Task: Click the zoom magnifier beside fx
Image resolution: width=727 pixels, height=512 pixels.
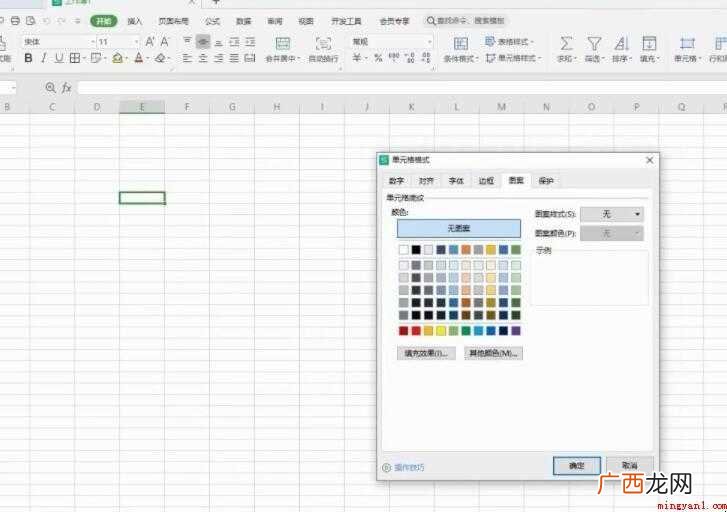Action: pyautogui.click(x=51, y=87)
